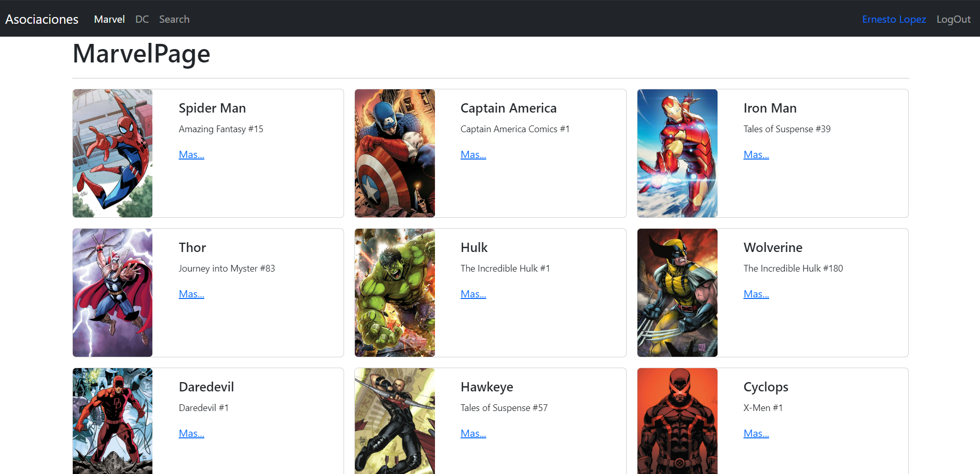Click the LogOut link
980x474 pixels.
click(x=954, y=19)
